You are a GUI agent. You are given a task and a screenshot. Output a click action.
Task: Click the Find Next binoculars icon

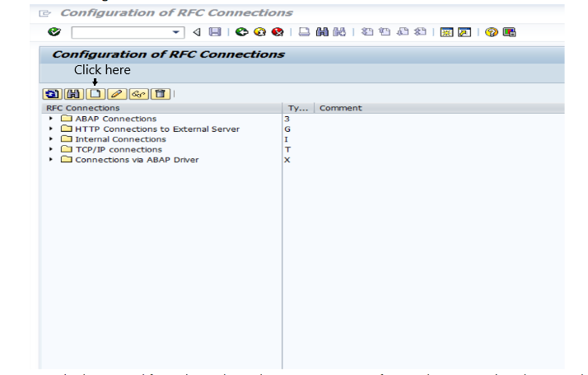339,32
